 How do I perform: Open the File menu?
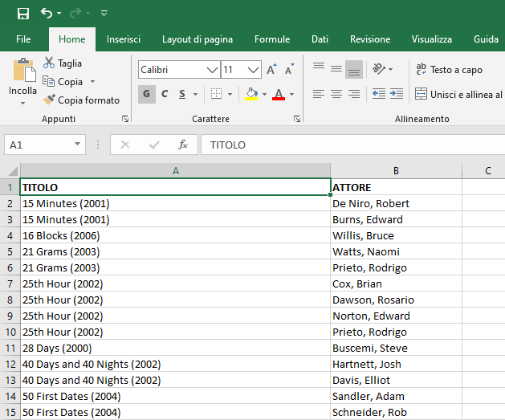(23, 39)
